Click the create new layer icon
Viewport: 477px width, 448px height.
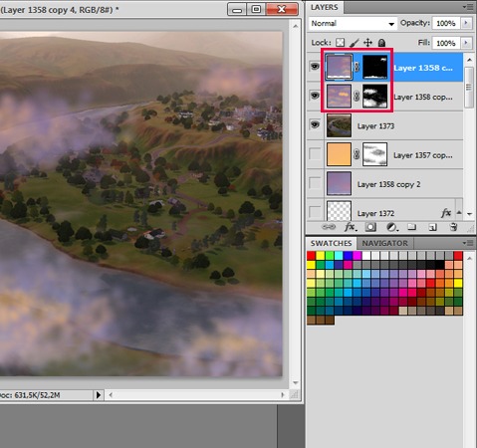point(432,227)
